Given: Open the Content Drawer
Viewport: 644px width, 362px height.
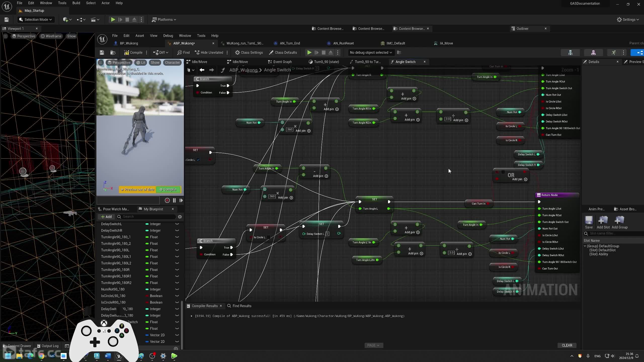Looking at the screenshot, I should click(17, 346).
